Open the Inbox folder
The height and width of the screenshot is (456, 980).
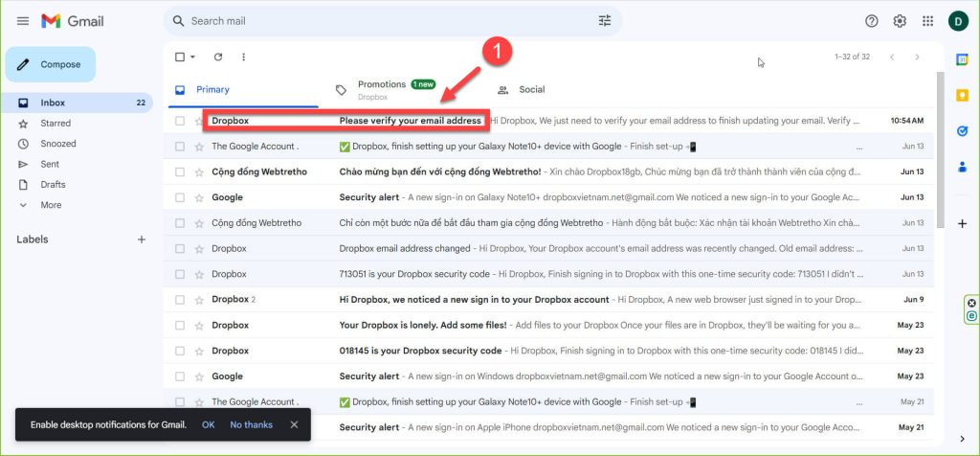77,103
